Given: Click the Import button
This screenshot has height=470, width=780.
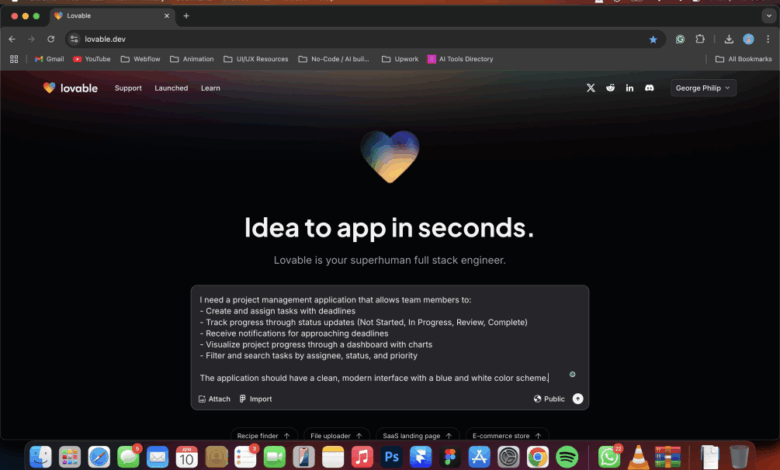Looking at the screenshot, I should [256, 399].
